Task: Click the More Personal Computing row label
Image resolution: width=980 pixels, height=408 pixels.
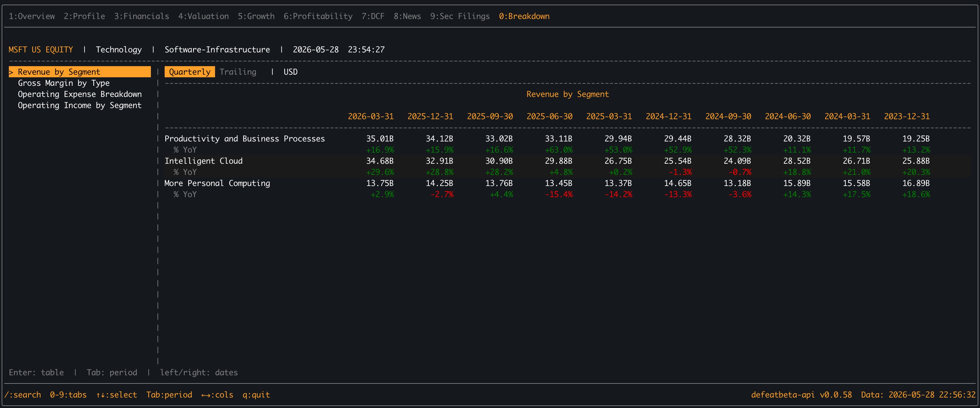Action: coord(217,183)
